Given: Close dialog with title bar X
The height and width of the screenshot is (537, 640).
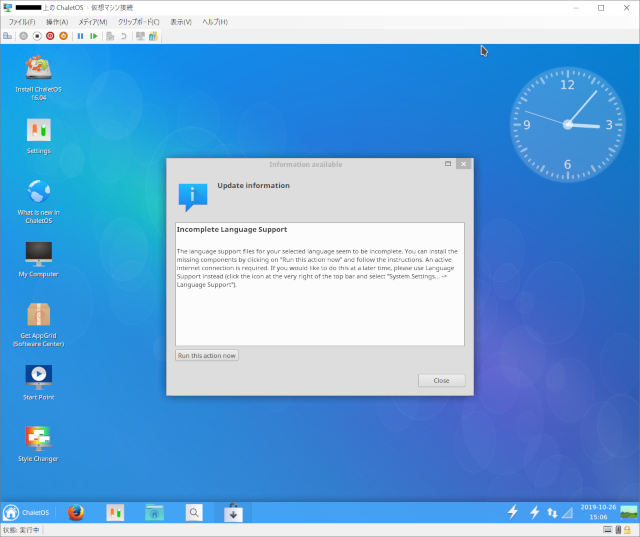Looking at the screenshot, I should [463, 164].
